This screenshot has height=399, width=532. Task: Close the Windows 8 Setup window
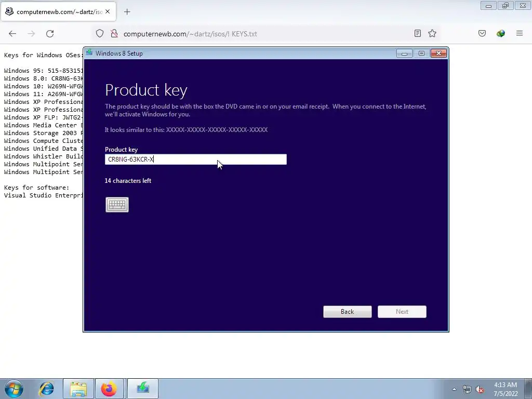click(438, 54)
